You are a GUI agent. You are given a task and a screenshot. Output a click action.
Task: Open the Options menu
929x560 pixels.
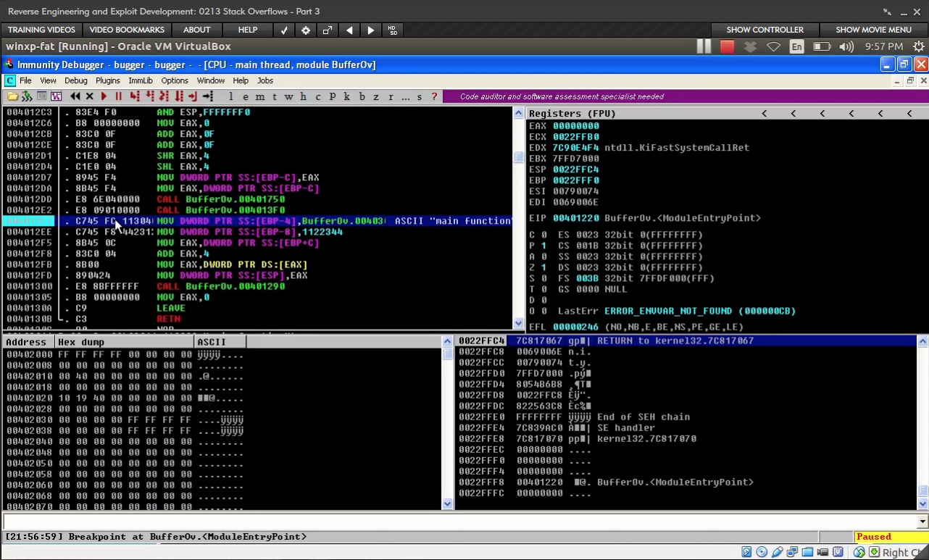tap(175, 80)
